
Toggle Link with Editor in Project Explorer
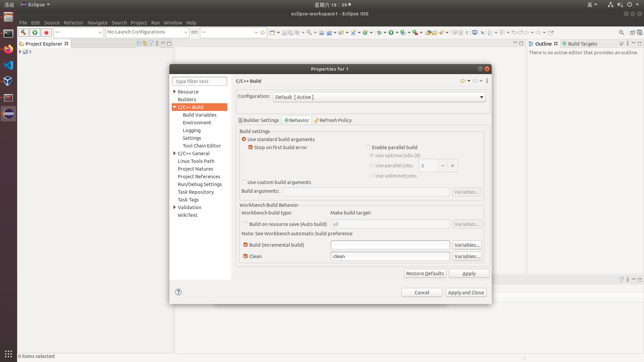[145, 44]
